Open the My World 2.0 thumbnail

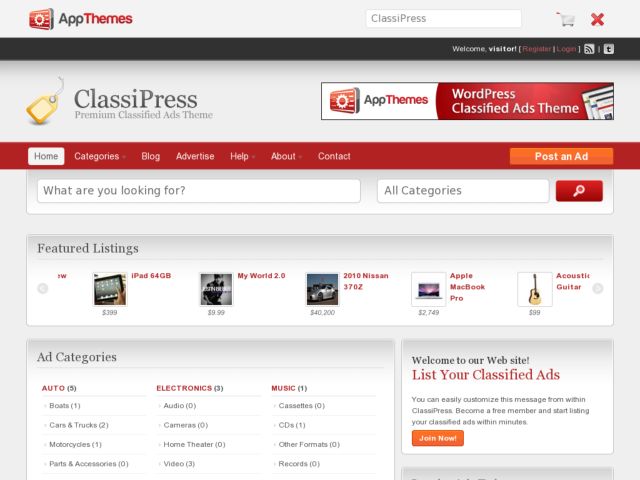tap(216, 289)
